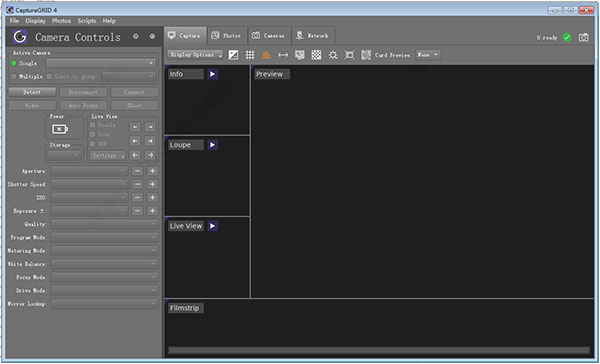This screenshot has height=364, width=600.
Task: Click the Auto Focus button
Action: click(83, 106)
